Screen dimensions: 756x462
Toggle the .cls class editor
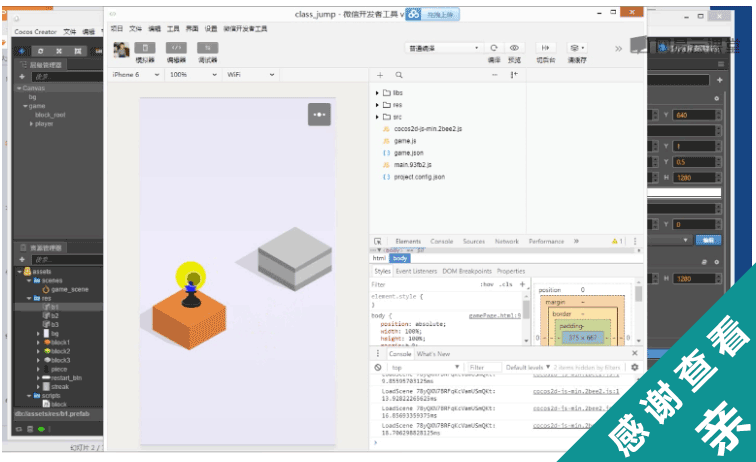(x=506, y=285)
